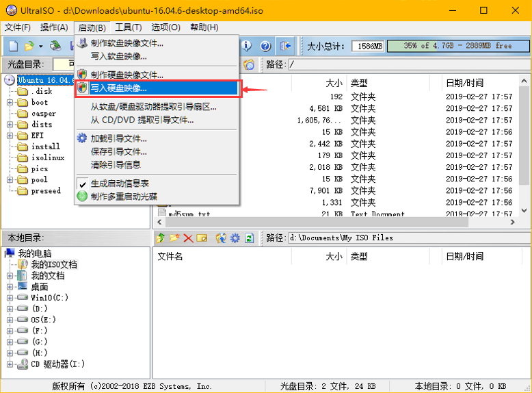Select the preseed folder in tree

[46, 191]
